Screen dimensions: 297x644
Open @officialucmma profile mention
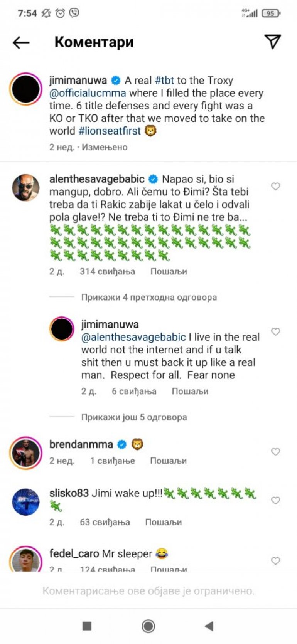coord(88,93)
